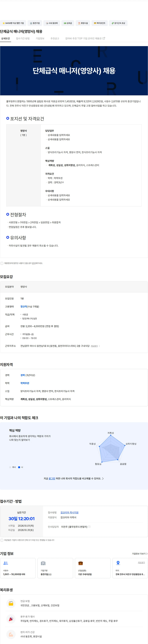
Task: Open 잡아바 추천 TOP 기업 온라인 채용관 link
Action: (x=85, y=38)
